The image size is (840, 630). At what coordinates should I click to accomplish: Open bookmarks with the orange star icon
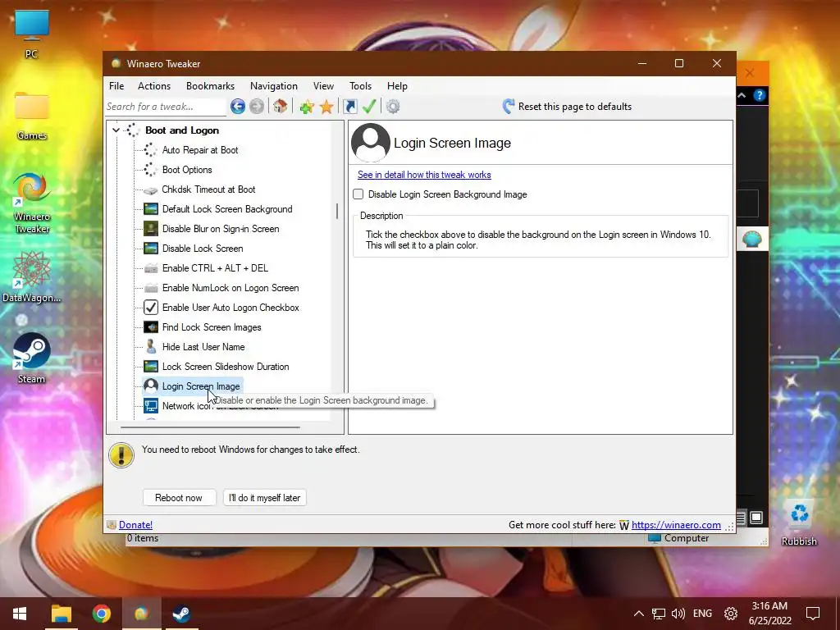click(x=326, y=107)
